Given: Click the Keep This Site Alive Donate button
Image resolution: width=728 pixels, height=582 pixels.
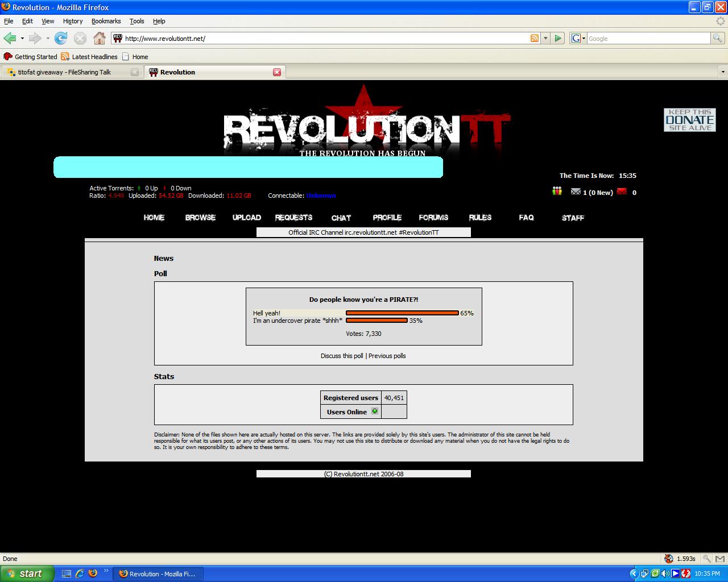Looking at the screenshot, I should click(x=690, y=120).
